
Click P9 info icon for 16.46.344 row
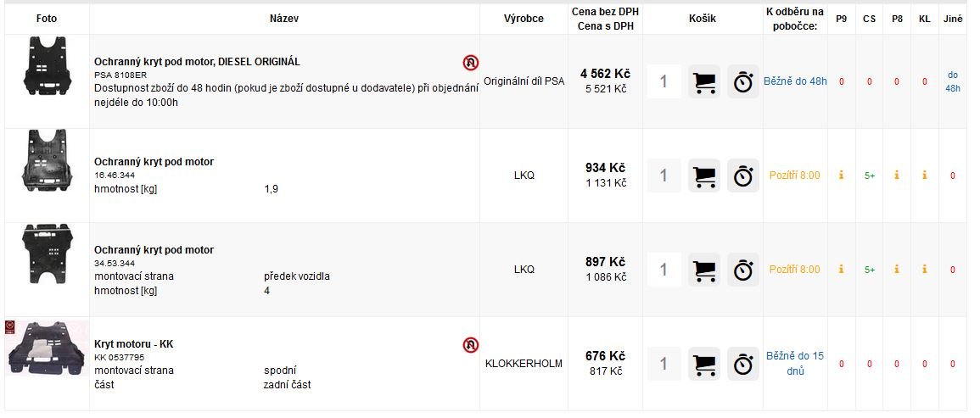tap(841, 176)
